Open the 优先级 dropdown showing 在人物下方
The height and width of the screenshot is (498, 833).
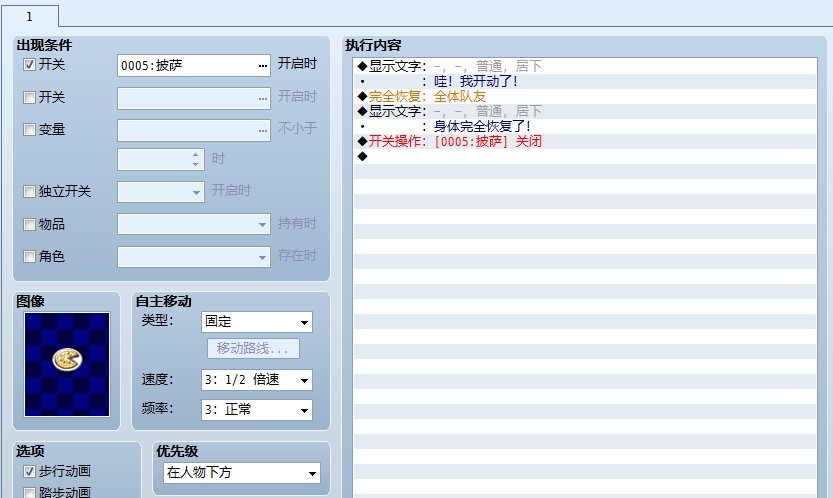pos(242,472)
